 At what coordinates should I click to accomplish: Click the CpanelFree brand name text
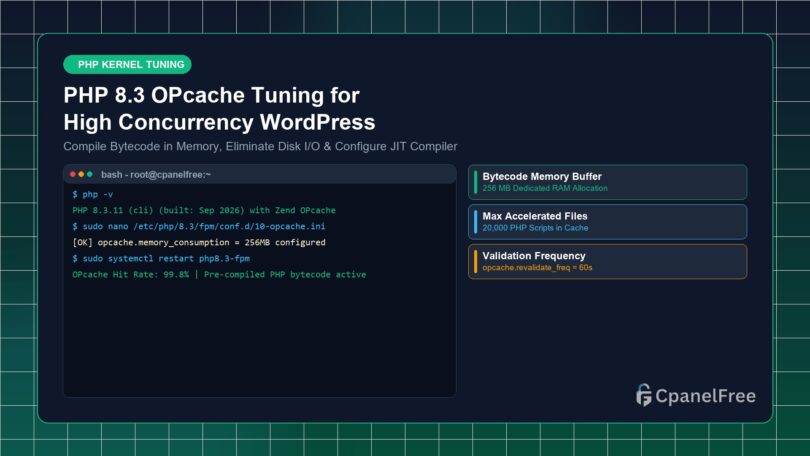(706, 396)
